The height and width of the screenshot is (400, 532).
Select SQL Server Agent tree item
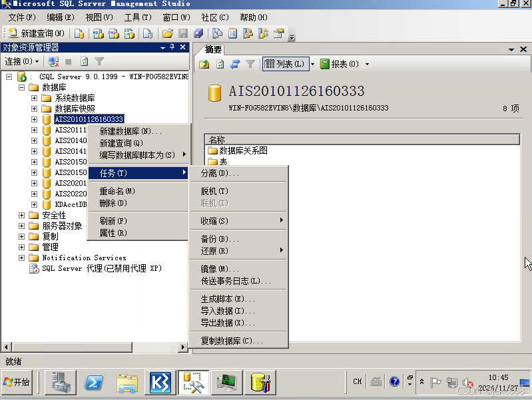tap(101, 268)
